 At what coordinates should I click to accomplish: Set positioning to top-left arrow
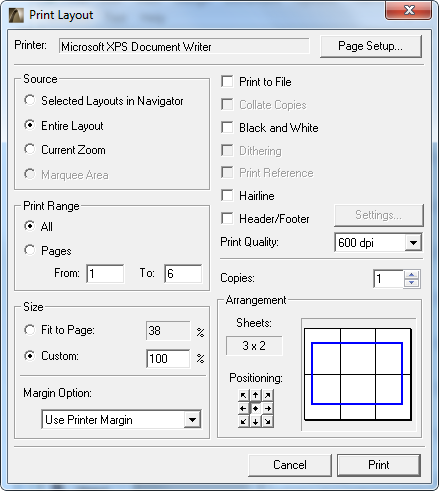pyautogui.click(x=244, y=395)
